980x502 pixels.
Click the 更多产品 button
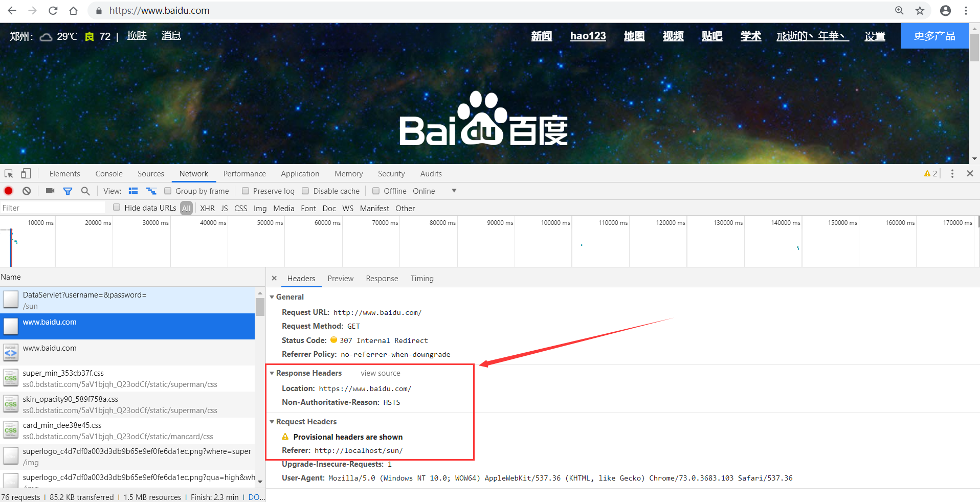coord(934,36)
